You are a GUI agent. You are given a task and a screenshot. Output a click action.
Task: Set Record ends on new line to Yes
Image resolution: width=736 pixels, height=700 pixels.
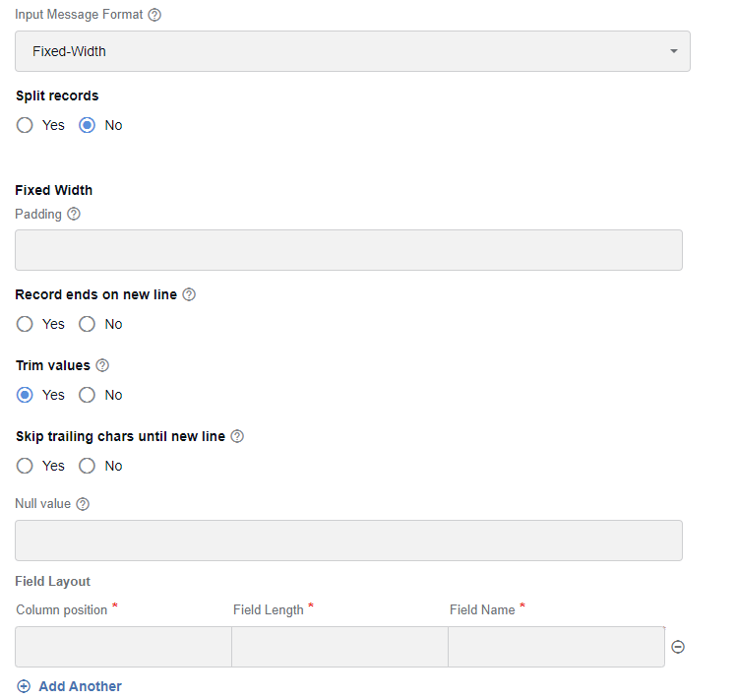pos(25,324)
